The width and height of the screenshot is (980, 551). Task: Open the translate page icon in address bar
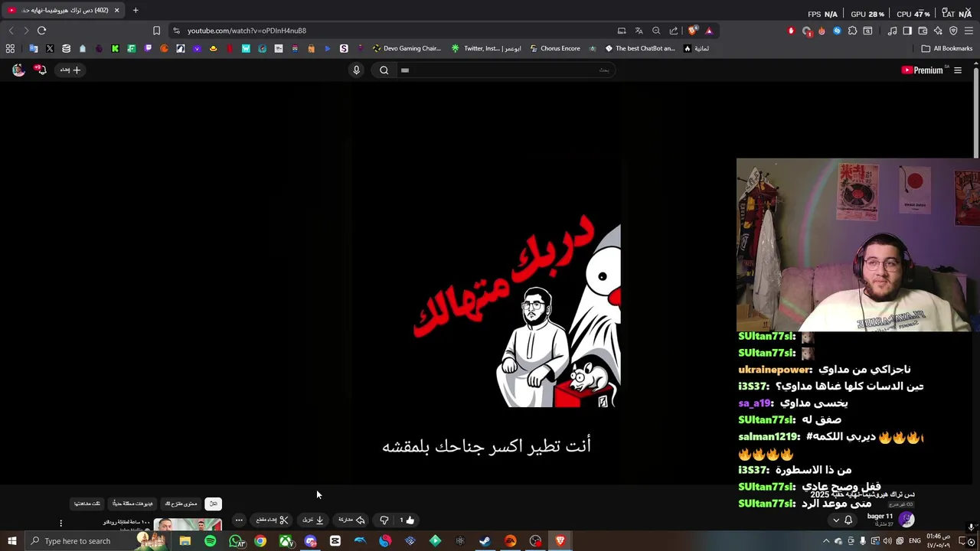pos(639,31)
